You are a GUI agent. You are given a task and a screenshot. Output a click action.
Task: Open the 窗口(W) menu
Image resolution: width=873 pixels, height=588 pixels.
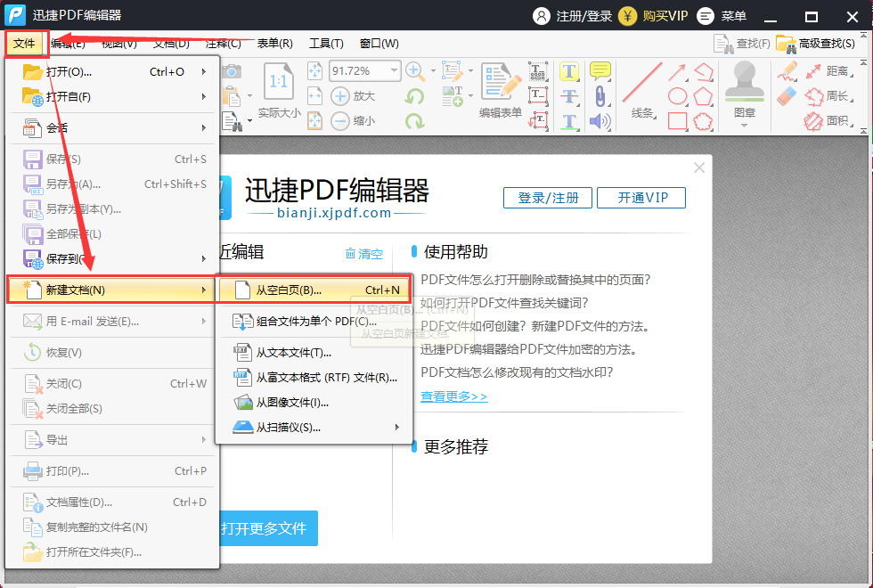tap(379, 44)
